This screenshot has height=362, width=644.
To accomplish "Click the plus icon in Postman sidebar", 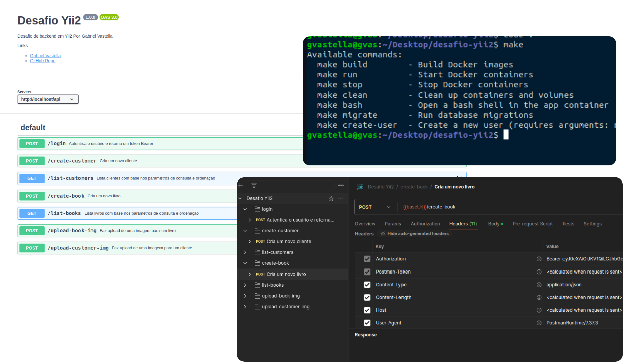I will click(x=240, y=185).
